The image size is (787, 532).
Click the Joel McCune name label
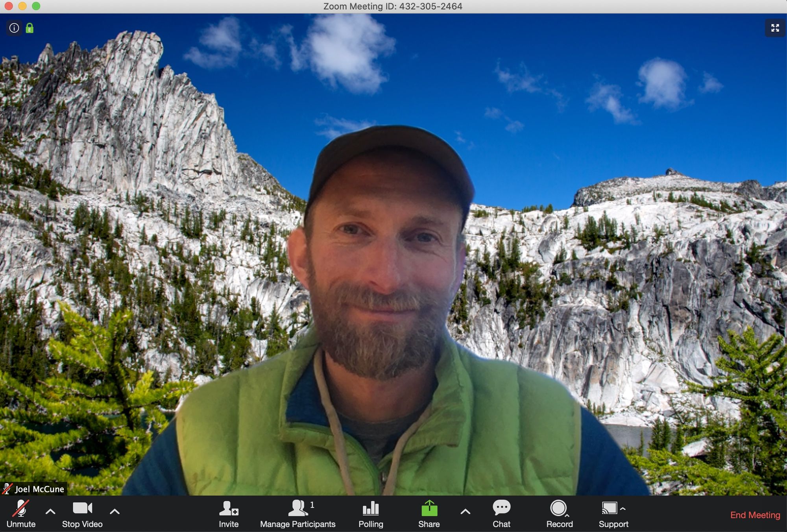click(39, 489)
